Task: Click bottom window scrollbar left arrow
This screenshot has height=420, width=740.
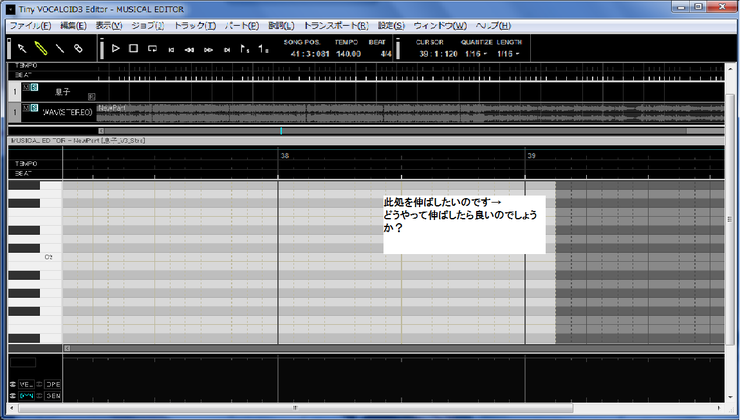Action: click(x=12, y=408)
